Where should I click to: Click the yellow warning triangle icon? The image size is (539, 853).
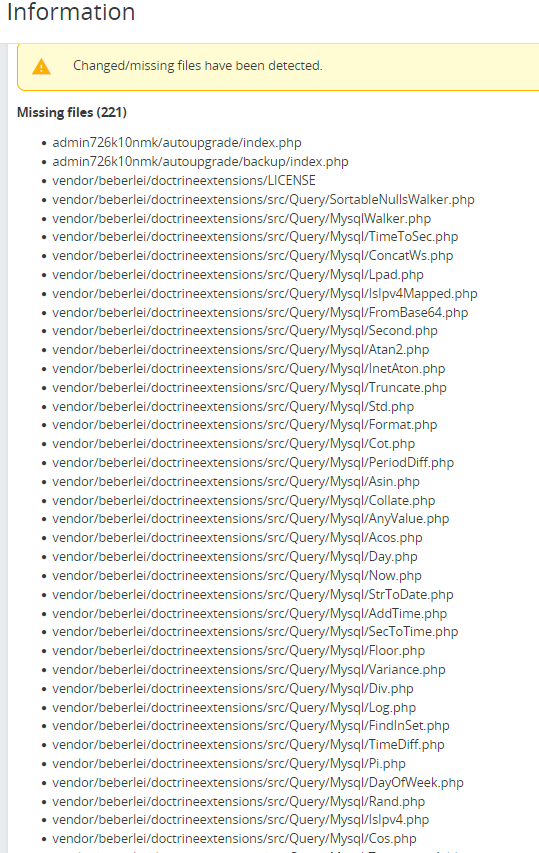41,66
